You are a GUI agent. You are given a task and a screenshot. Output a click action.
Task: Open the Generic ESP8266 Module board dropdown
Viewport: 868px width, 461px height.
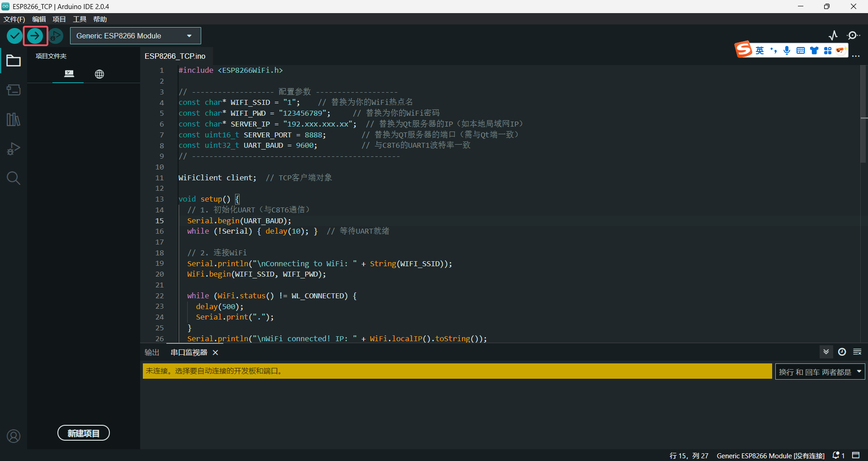coord(135,36)
